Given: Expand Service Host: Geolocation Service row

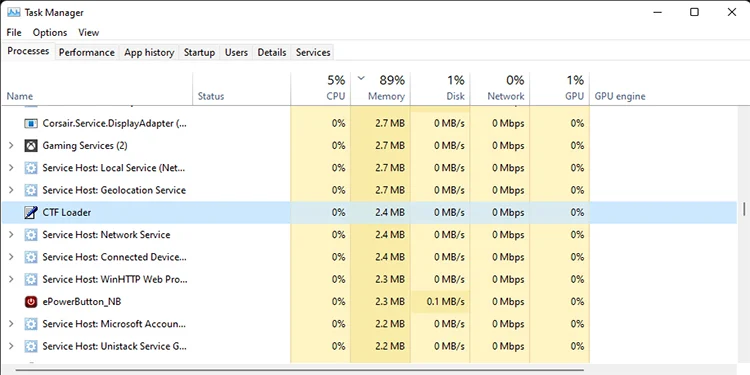Looking at the screenshot, I should pyautogui.click(x=11, y=190).
